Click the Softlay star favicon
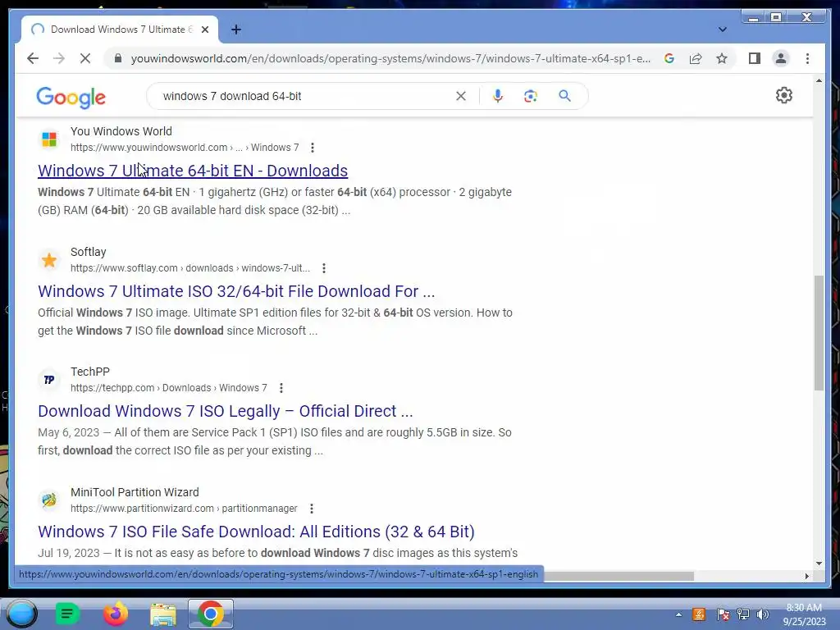 [x=49, y=260]
